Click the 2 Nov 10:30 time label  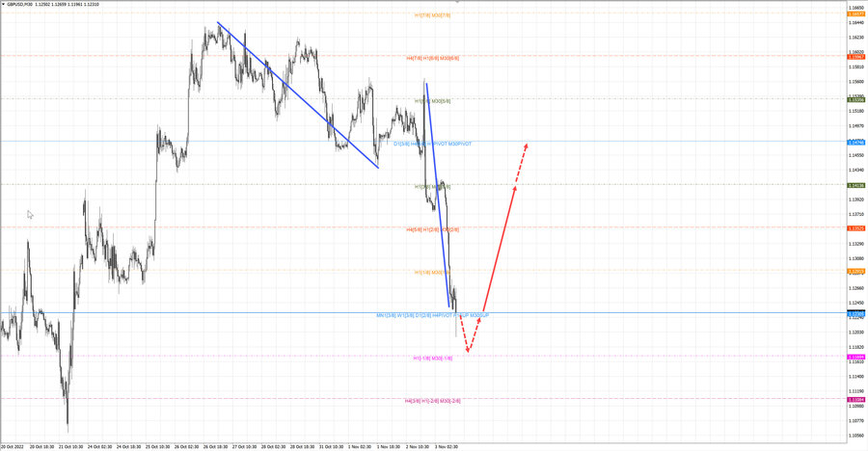pos(417,446)
